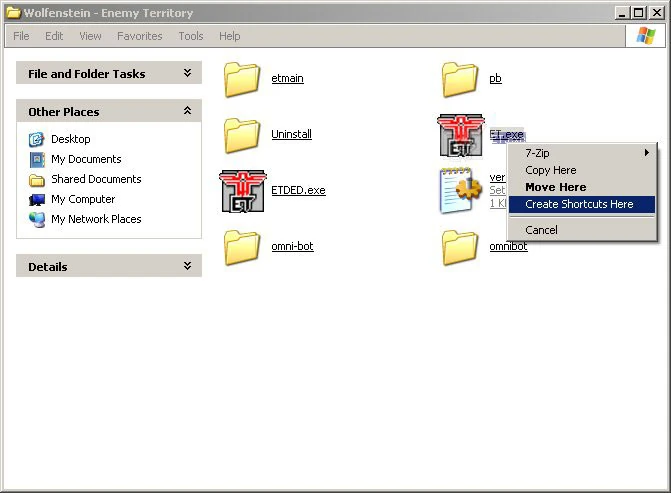671x493 pixels.
Task: Go to Shared Documents link
Action: click(x=96, y=179)
